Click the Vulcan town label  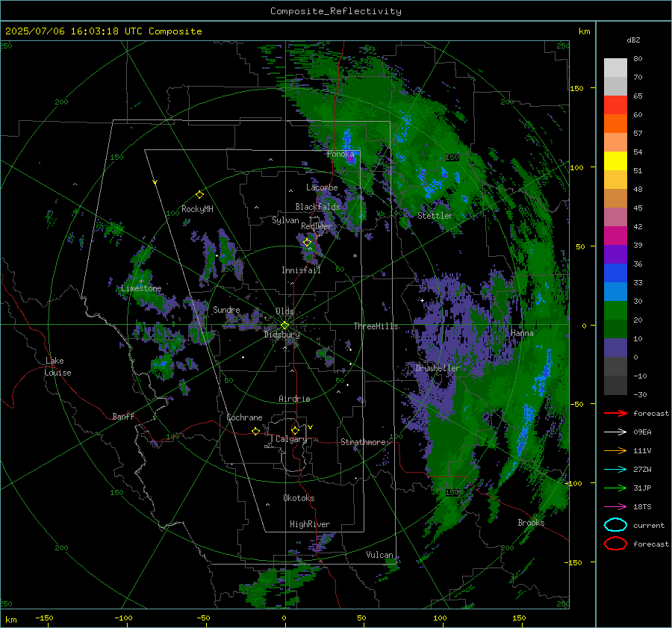(379, 555)
